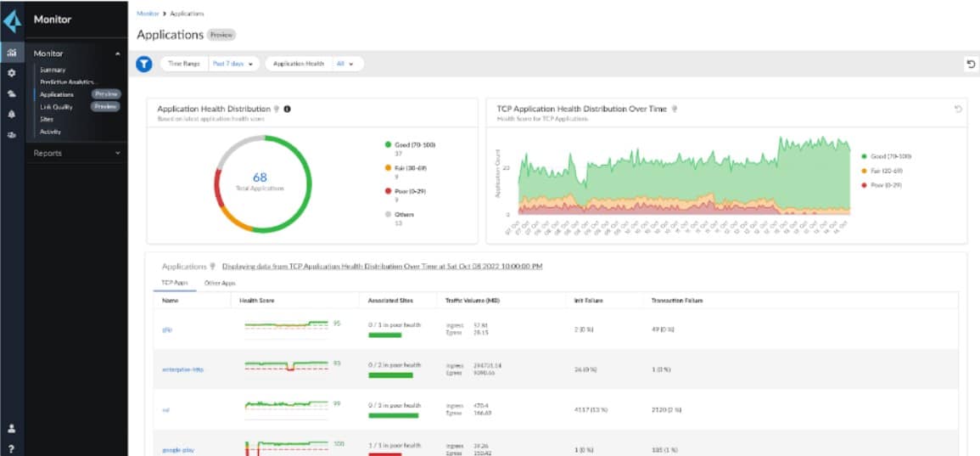Click the icon below the bell in left rail
The image size is (980, 456).
pos(12,134)
